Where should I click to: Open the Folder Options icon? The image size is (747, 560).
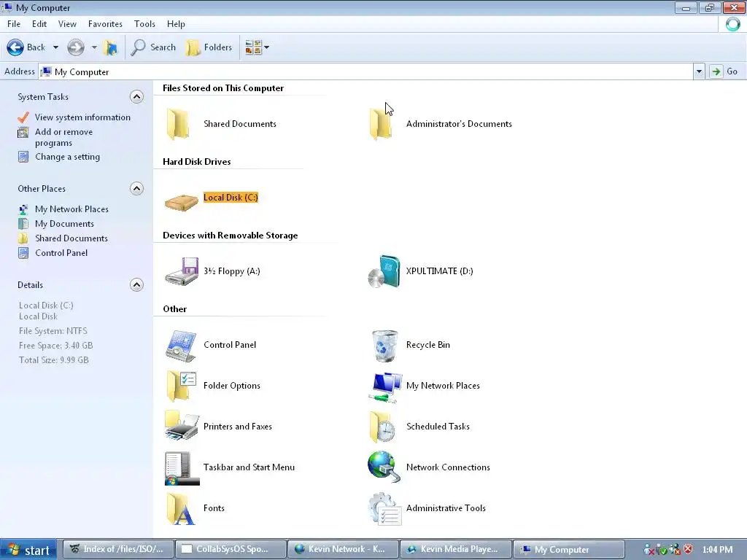181,386
